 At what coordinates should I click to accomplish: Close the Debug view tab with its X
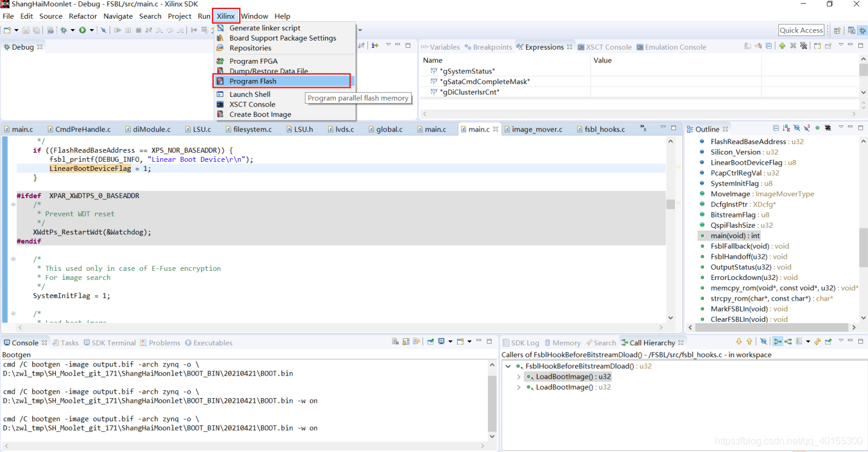click(40, 47)
